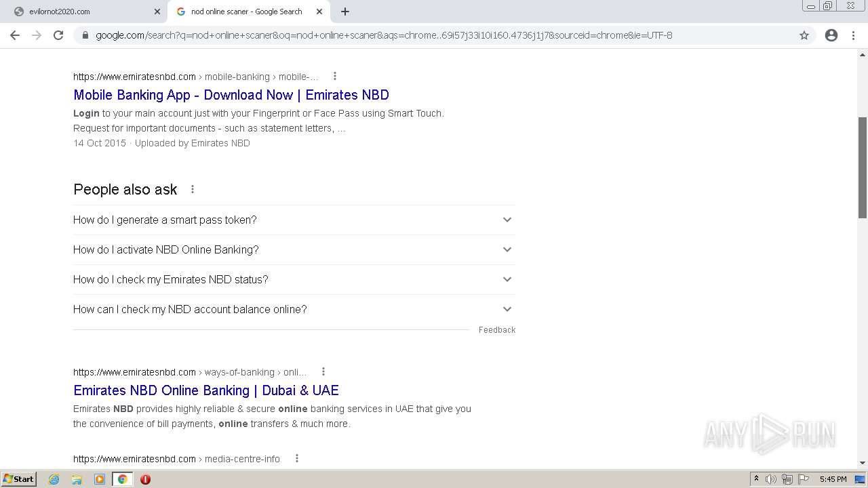Click the emiratesnbd.com mobile-banking breadcrumb URL
Viewport: 868px width, 488px height.
[196, 77]
